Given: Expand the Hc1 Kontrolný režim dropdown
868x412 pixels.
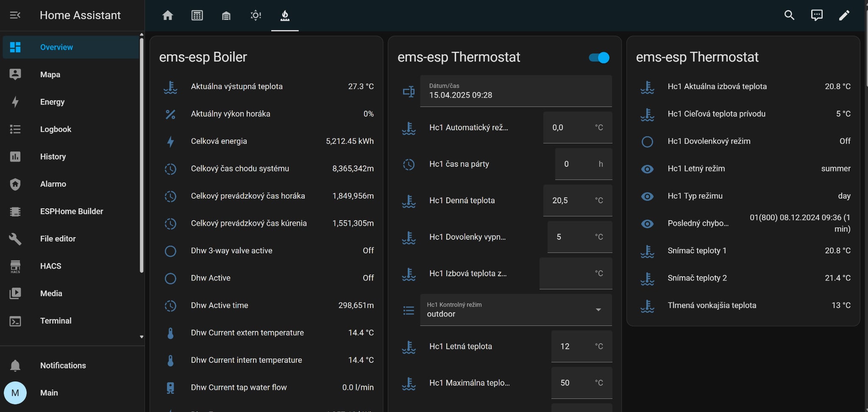Looking at the screenshot, I should (516, 310).
